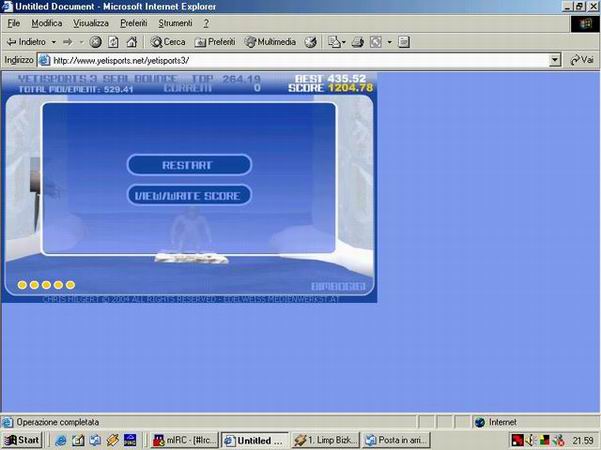
Task: Open the Modifica menu
Action: (x=47, y=23)
